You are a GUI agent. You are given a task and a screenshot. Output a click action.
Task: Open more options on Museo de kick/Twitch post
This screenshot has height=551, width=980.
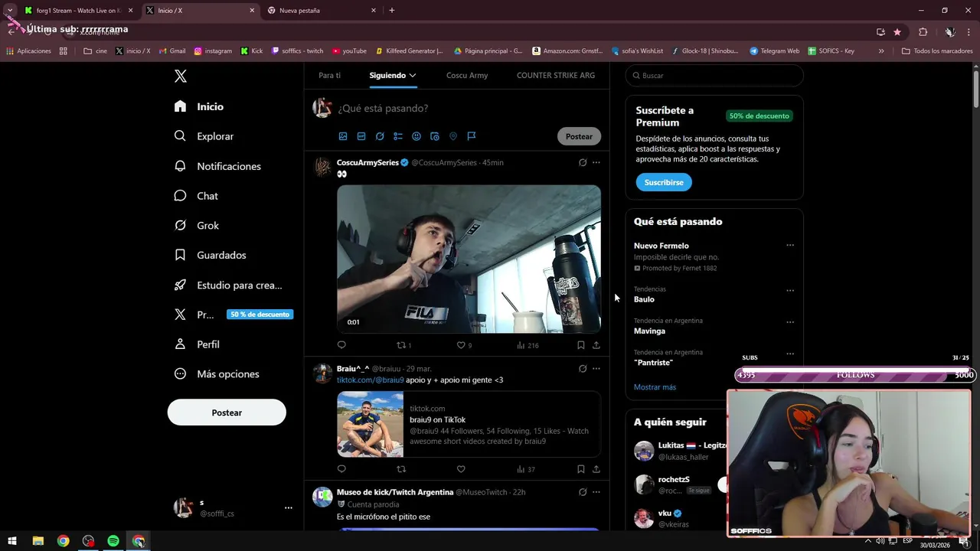click(x=596, y=492)
